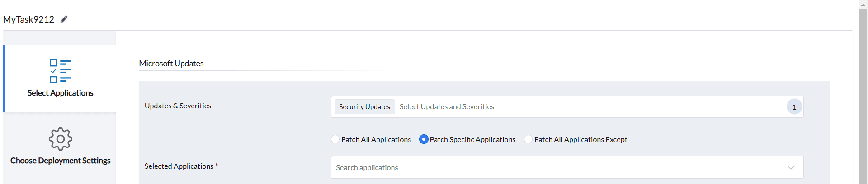Image resolution: width=868 pixels, height=184 pixels.
Task: Click the Security Updates tag
Action: [364, 107]
